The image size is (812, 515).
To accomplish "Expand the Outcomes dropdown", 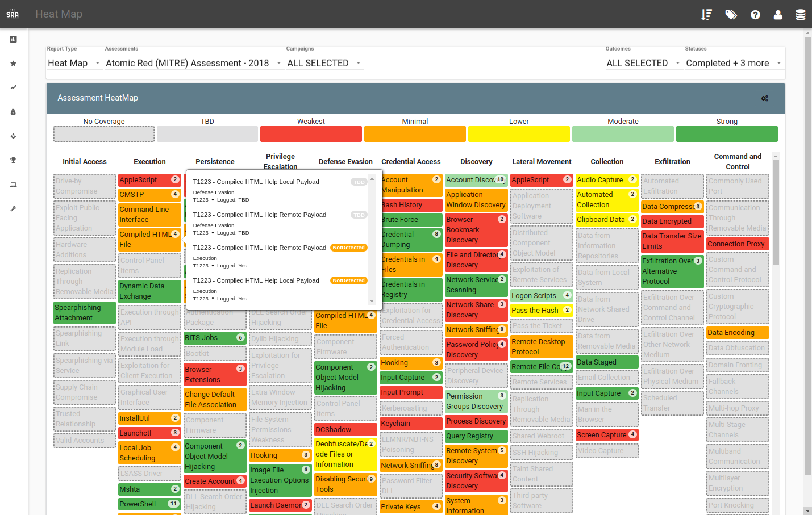I will coord(643,63).
